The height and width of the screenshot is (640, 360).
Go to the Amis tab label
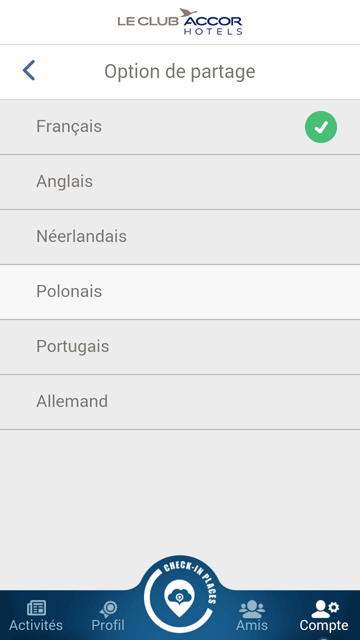tap(252, 625)
